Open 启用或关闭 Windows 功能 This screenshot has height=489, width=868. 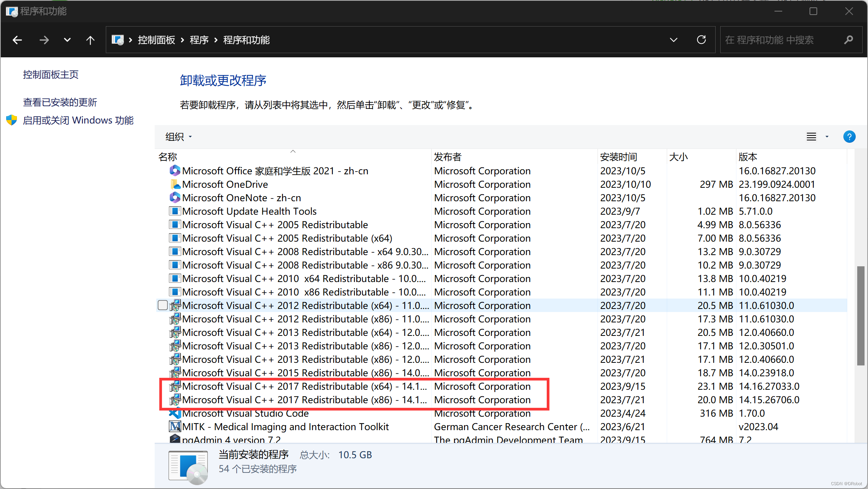click(78, 120)
